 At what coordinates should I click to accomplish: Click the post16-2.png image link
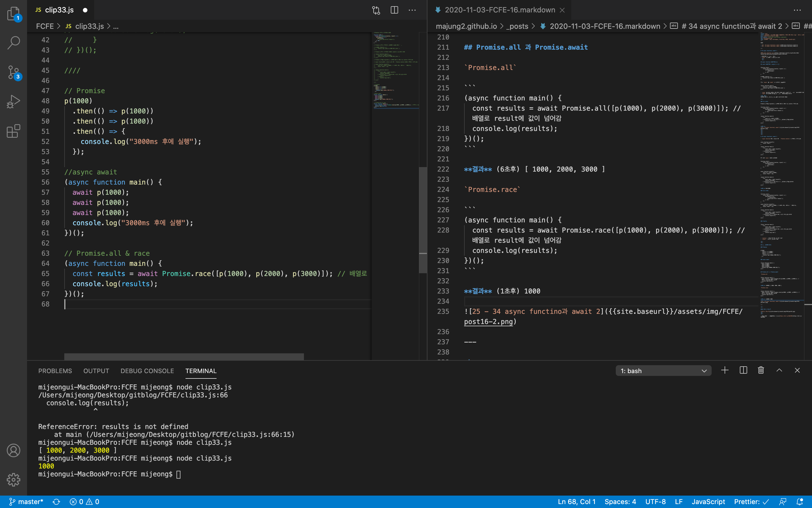(488, 321)
